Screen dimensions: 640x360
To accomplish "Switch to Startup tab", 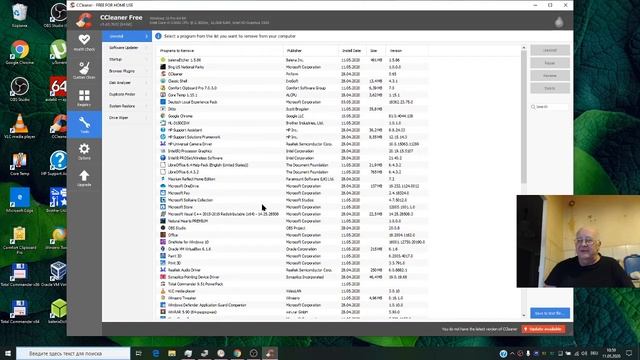I will 127,59.
